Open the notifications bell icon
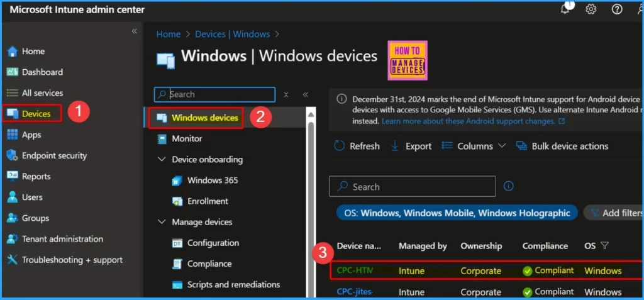Image resolution: width=644 pixels, height=300 pixels. [566, 9]
